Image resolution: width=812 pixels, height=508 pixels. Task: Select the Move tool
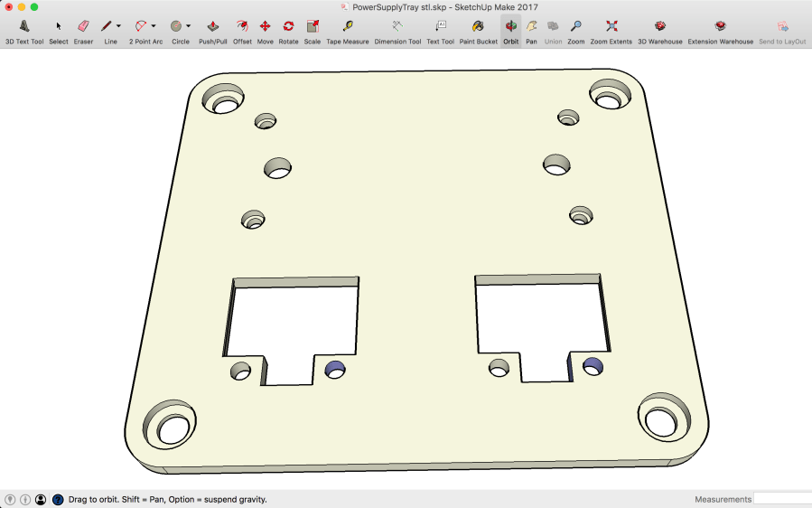pyautogui.click(x=265, y=27)
